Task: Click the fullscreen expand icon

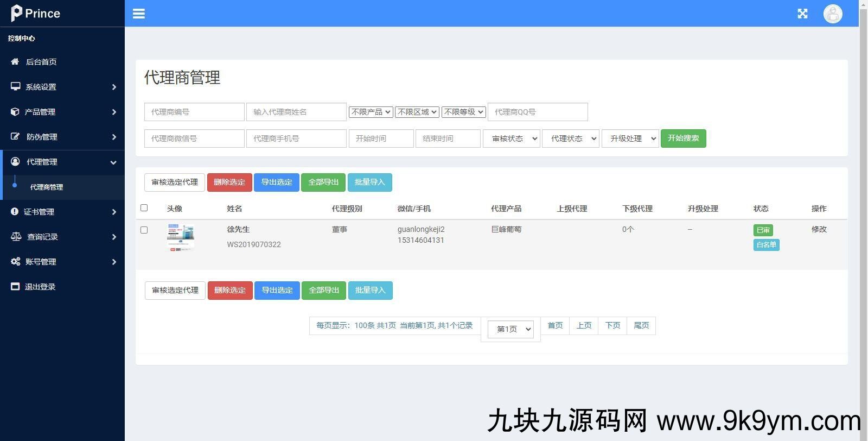Action: (x=802, y=14)
